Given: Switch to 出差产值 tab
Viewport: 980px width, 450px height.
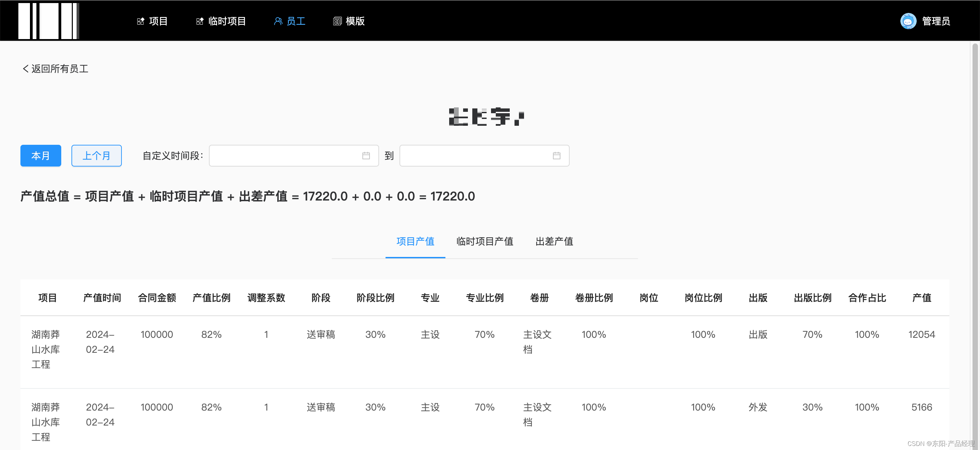Looking at the screenshot, I should [x=554, y=241].
